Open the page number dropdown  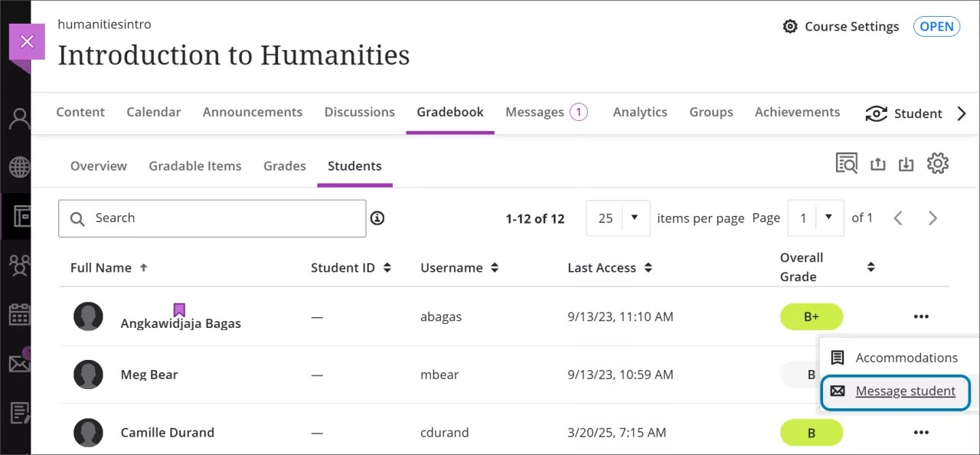tap(815, 218)
